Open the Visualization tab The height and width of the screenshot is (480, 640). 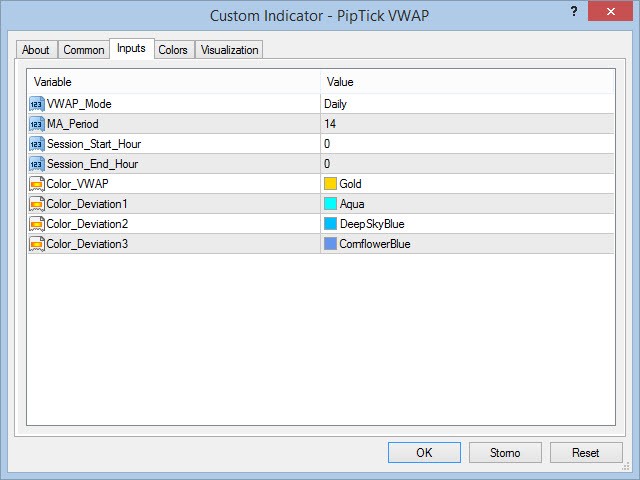pos(229,50)
